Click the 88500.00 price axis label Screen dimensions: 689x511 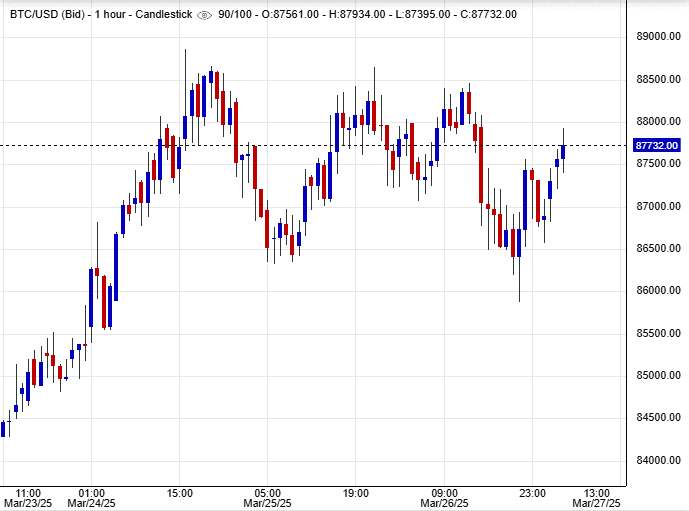(x=658, y=80)
